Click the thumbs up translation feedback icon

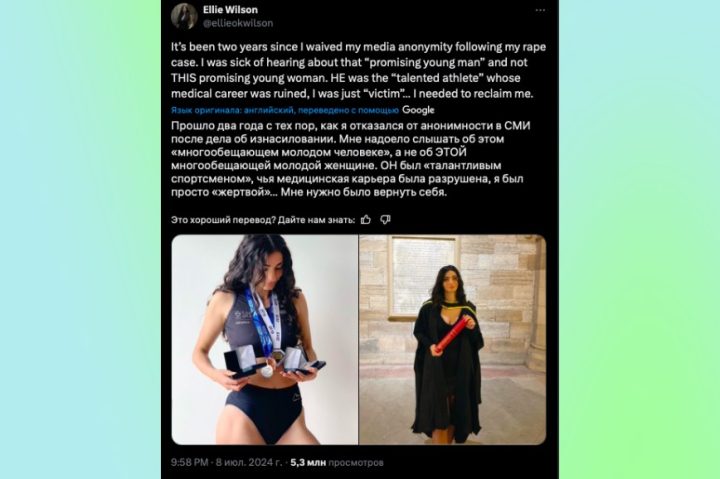[366, 220]
